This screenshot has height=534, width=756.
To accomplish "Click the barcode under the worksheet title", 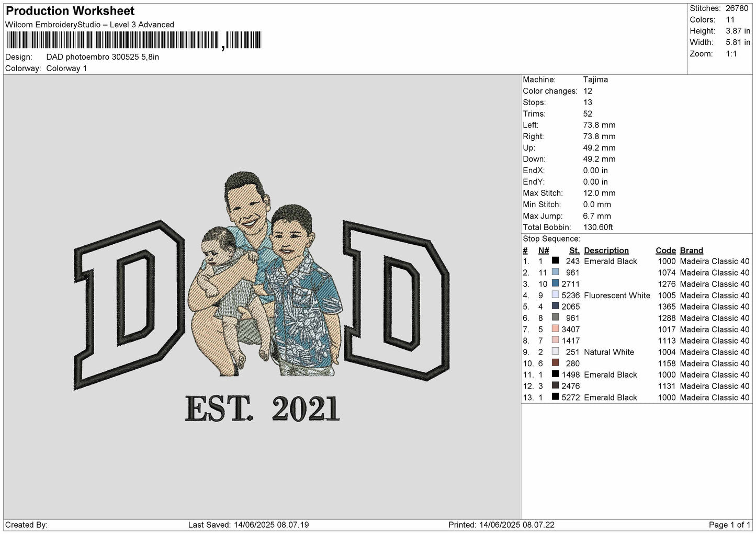I will (133, 41).
